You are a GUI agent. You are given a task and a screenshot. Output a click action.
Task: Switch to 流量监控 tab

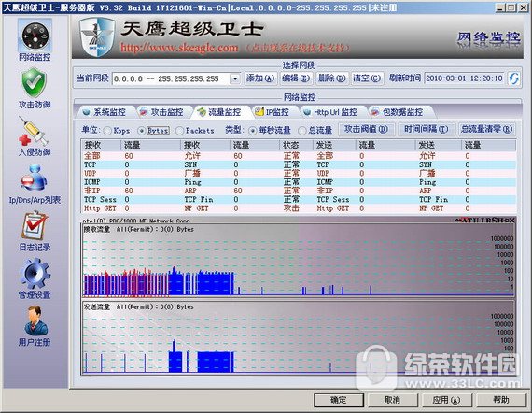point(220,112)
